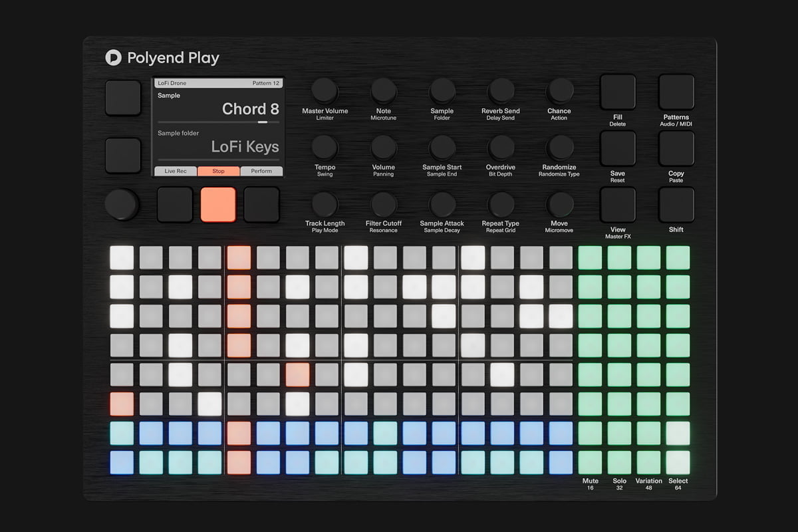
Task: Push the lower button left of screen
Action: [x=123, y=156]
